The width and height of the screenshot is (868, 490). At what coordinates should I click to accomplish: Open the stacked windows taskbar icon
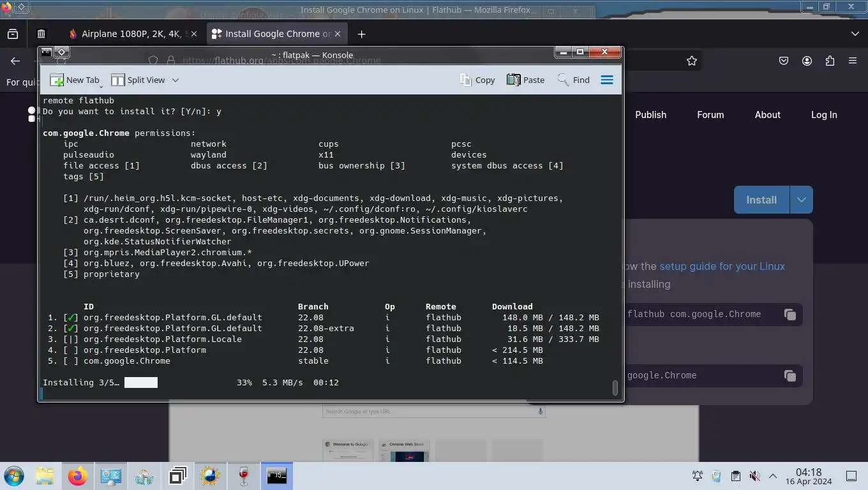(177, 476)
